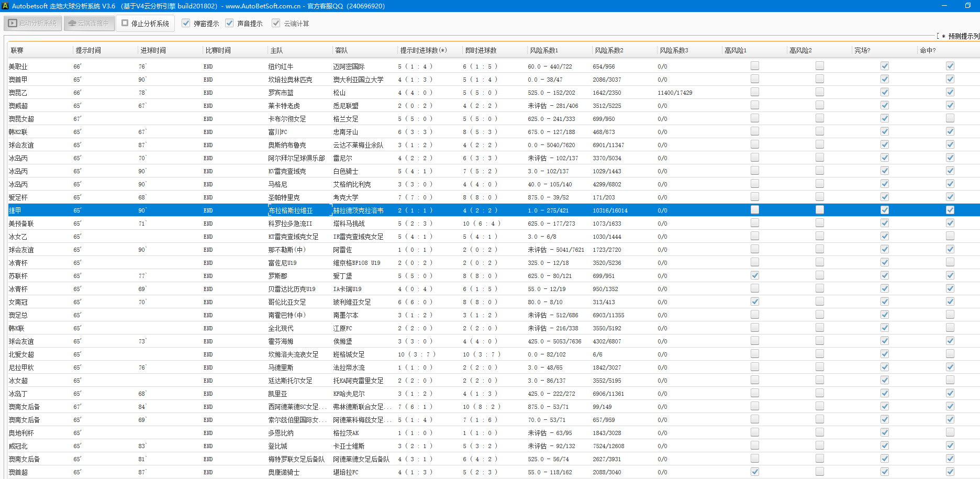The width and height of the screenshot is (980, 479).
Task: Toggle the 弹窗提示 checkbox
Action: point(186,23)
